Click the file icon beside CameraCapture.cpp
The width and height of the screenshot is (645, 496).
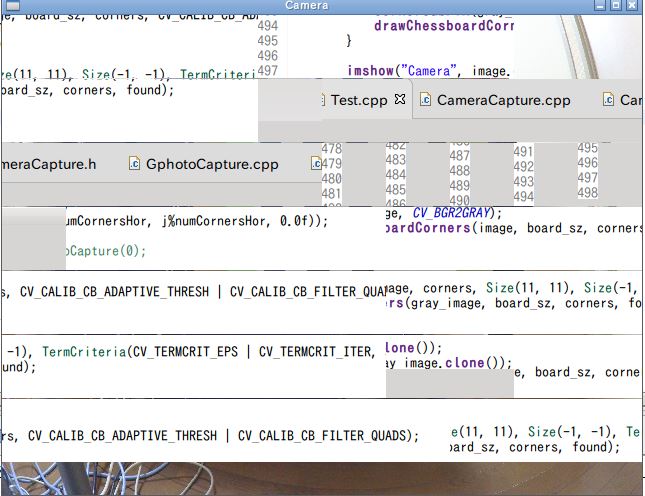click(425, 100)
